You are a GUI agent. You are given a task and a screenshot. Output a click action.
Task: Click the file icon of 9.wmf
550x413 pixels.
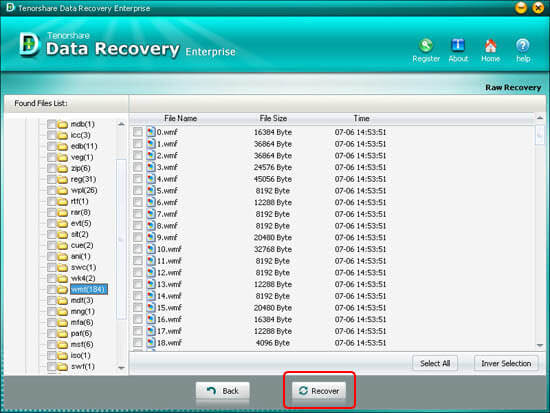[x=151, y=237]
